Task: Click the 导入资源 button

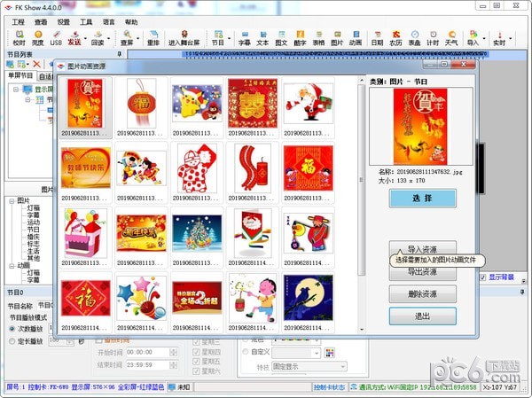Action: tap(422, 249)
